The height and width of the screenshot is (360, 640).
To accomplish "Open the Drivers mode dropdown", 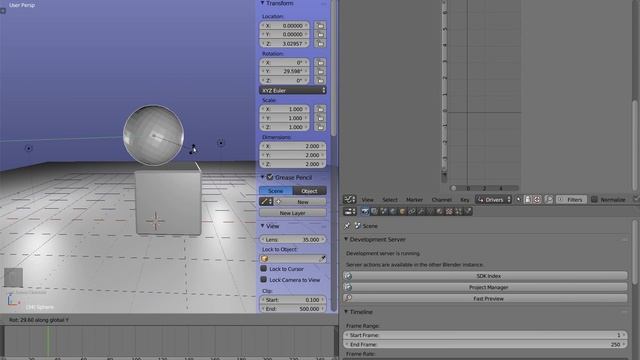I will [493, 200].
